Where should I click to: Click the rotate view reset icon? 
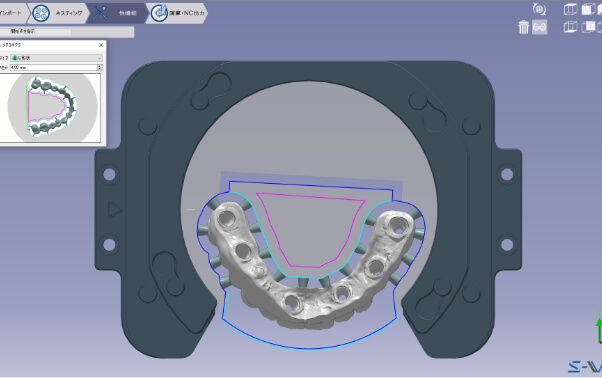(x=539, y=9)
